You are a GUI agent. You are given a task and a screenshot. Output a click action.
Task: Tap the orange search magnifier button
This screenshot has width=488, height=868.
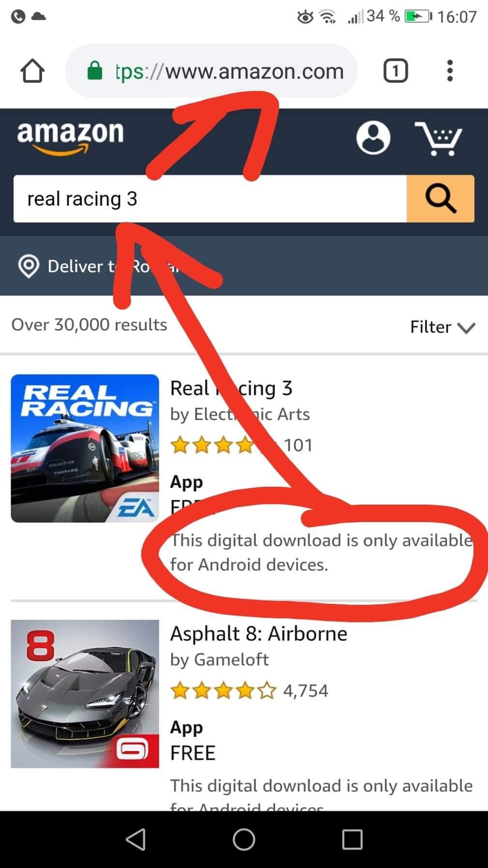pyautogui.click(x=440, y=199)
